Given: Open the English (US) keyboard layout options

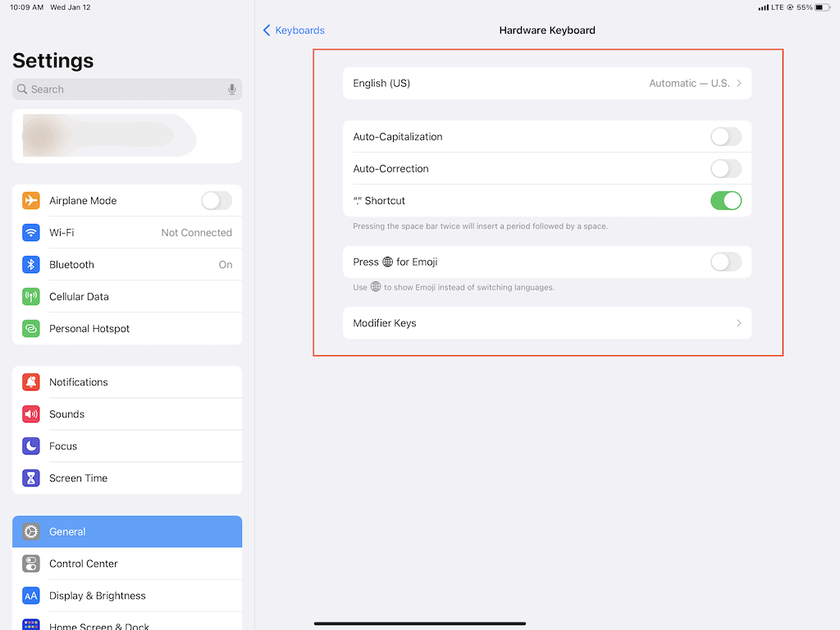Looking at the screenshot, I should pyautogui.click(x=547, y=83).
